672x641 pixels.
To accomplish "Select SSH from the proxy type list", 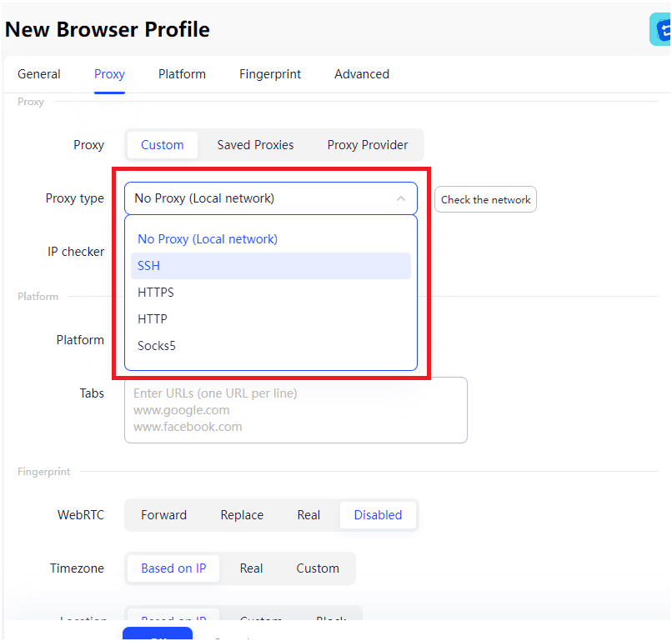I will tap(270, 266).
